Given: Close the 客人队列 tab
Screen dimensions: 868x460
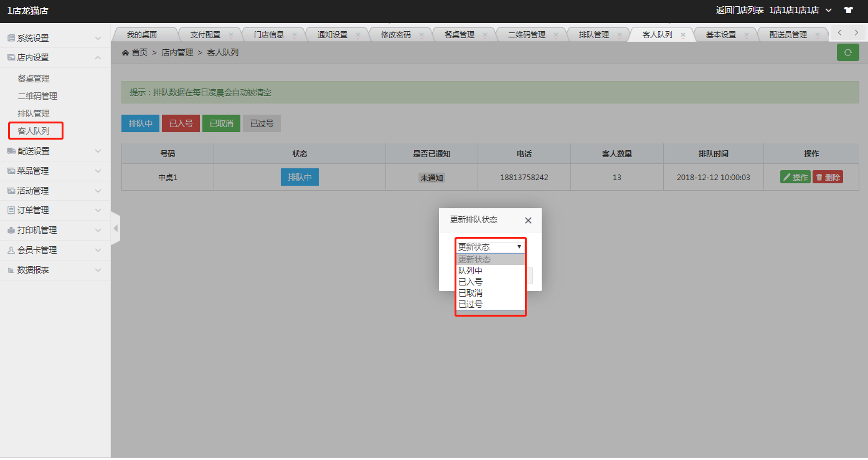Looking at the screenshot, I should click(x=683, y=36).
